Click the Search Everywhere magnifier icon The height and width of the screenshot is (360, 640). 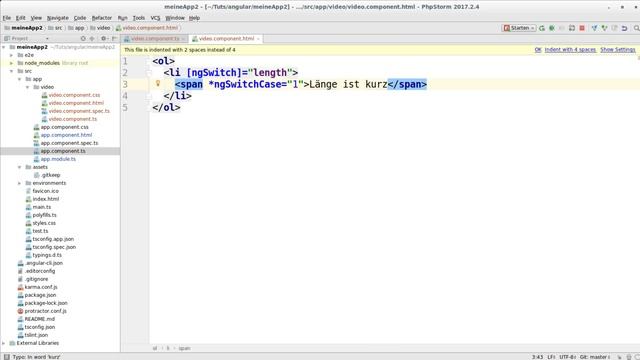(636, 28)
